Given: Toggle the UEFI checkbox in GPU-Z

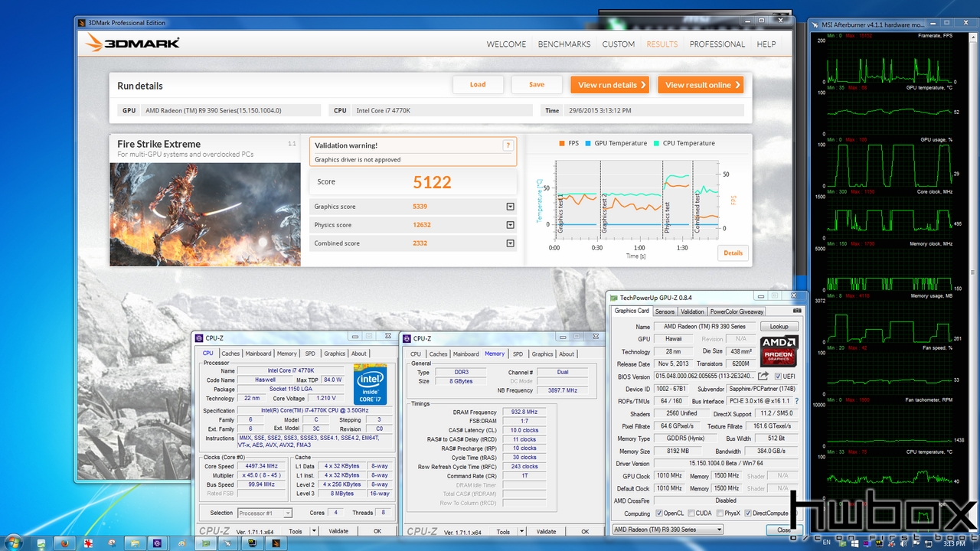Looking at the screenshot, I should coord(778,376).
